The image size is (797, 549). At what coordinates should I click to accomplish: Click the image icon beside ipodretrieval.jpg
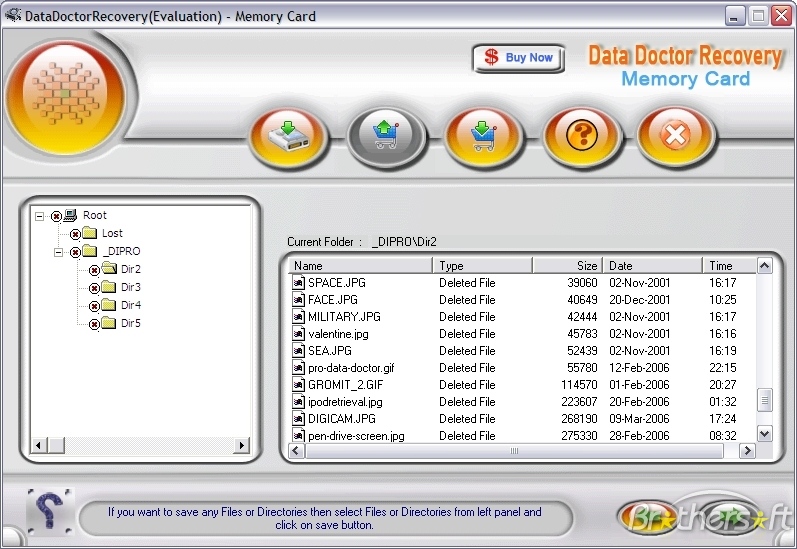(298, 402)
